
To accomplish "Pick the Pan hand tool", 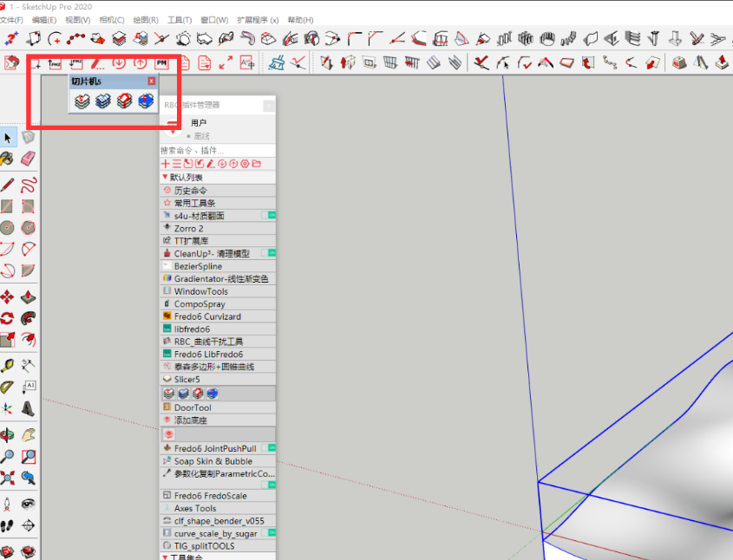I will [x=28, y=435].
